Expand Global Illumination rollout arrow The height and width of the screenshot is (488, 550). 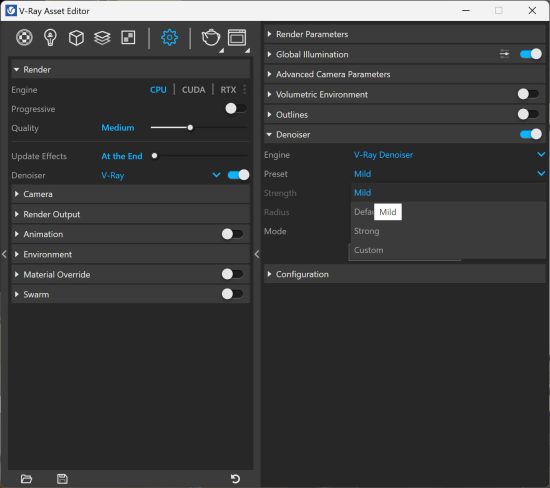(x=269, y=54)
